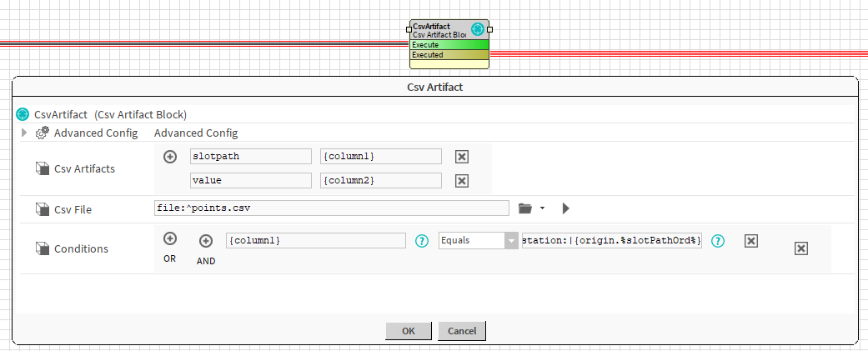This screenshot has height=351, width=868.
Task: Remove the value artifact row
Action: [462, 181]
